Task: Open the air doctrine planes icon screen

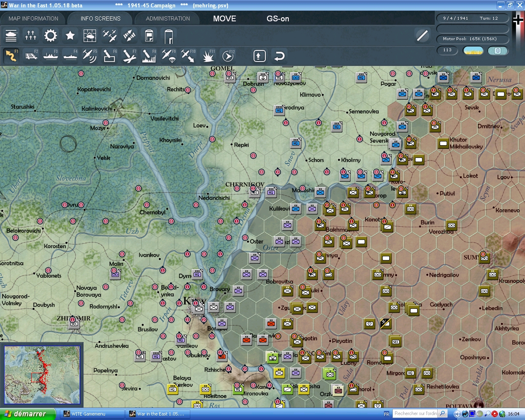Action: (x=110, y=36)
